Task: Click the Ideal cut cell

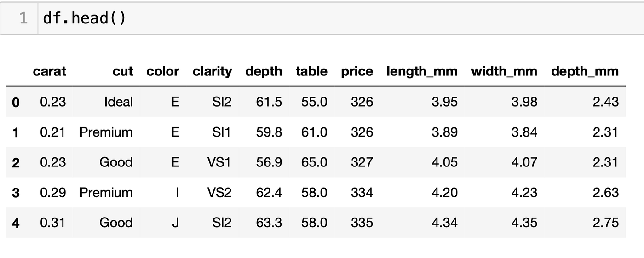Action: tap(119, 102)
